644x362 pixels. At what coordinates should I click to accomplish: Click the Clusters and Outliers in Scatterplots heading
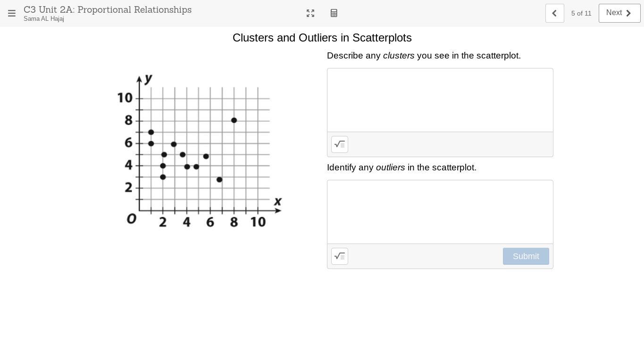point(322,38)
